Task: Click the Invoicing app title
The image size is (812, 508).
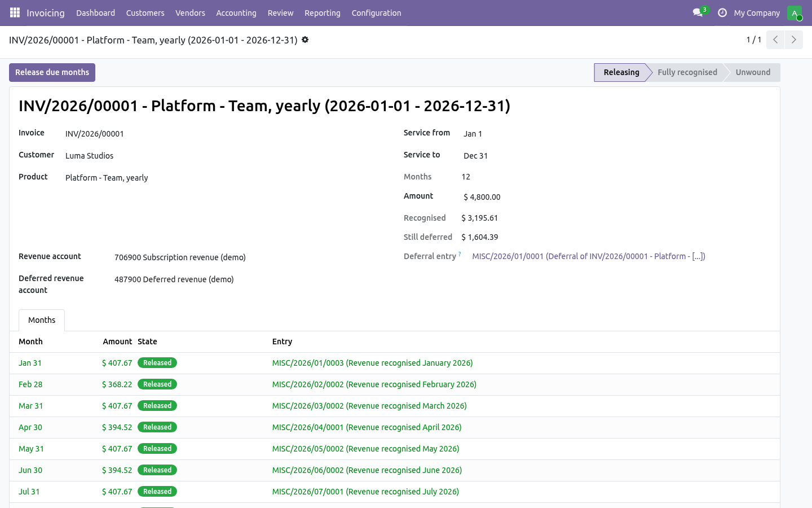Action: point(46,12)
